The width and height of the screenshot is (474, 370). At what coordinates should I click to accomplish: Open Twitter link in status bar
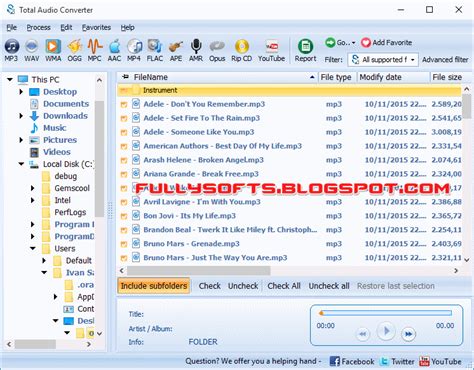point(397,361)
